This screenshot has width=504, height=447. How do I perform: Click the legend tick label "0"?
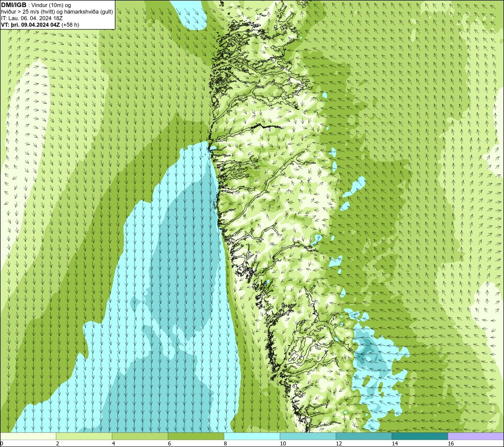pos(2,443)
